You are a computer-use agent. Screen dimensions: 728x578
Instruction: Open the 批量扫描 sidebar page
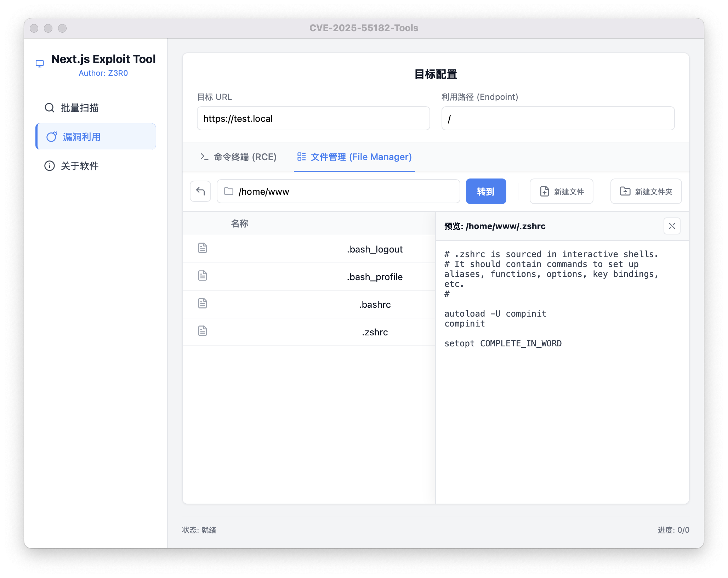pyautogui.click(x=96, y=108)
